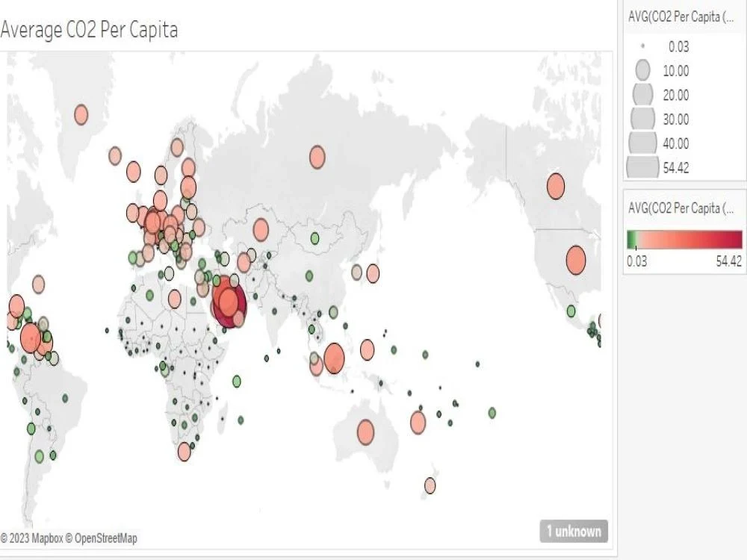Select the bubble over the United States
747x560 pixels.
coord(575,260)
